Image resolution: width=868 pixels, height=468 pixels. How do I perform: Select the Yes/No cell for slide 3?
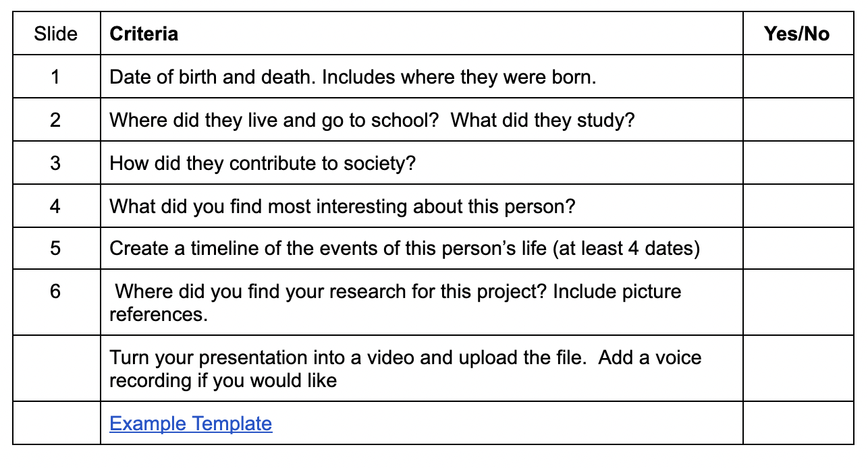[798, 163]
